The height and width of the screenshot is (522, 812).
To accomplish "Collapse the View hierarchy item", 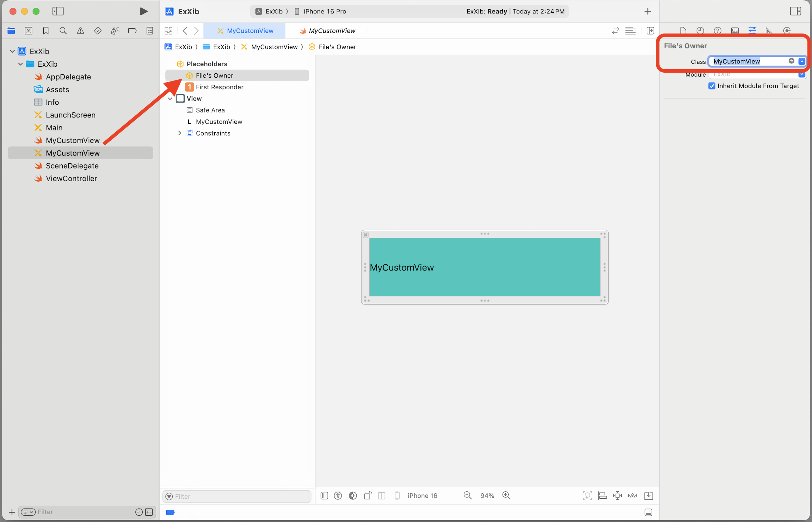I will (170, 99).
